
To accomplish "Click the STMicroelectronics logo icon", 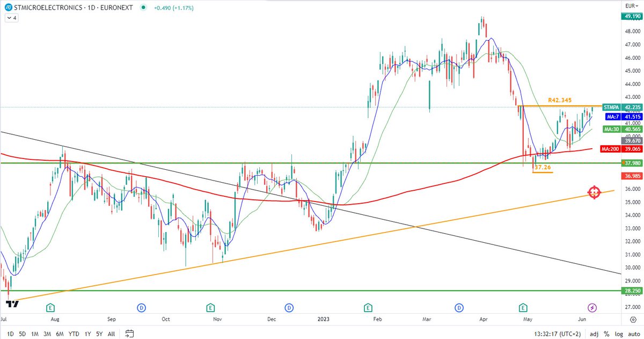I will (x=9, y=8).
